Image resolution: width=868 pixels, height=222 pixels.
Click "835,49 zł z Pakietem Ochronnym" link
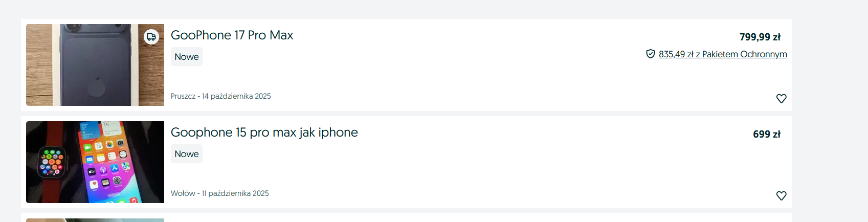point(722,54)
